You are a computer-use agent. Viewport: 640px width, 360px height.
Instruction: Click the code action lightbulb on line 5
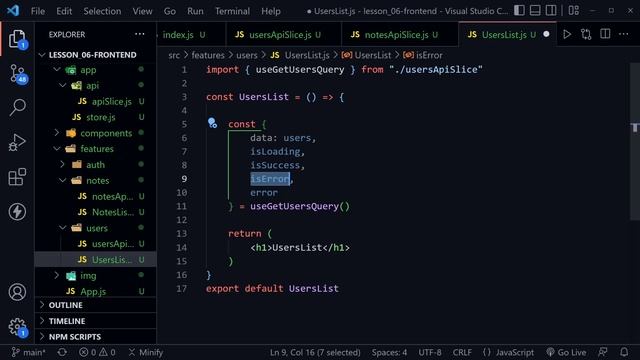point(212,123)
